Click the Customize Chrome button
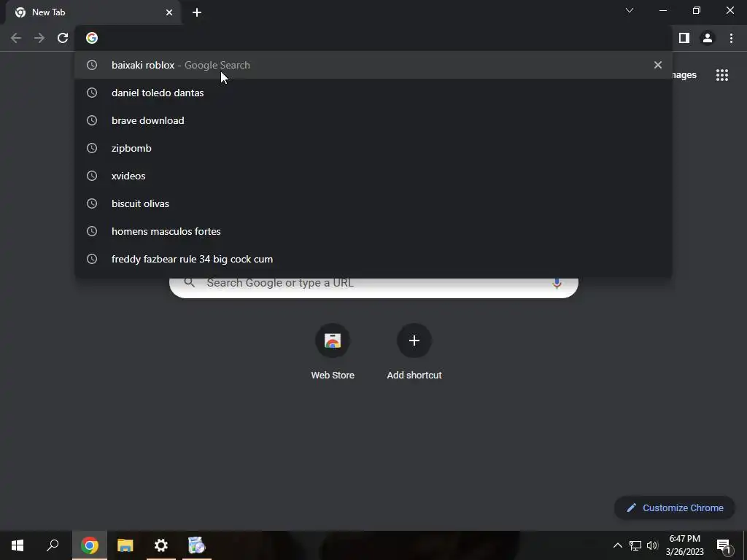This screenshot has height=560, width=747. [x=675, y=507]
